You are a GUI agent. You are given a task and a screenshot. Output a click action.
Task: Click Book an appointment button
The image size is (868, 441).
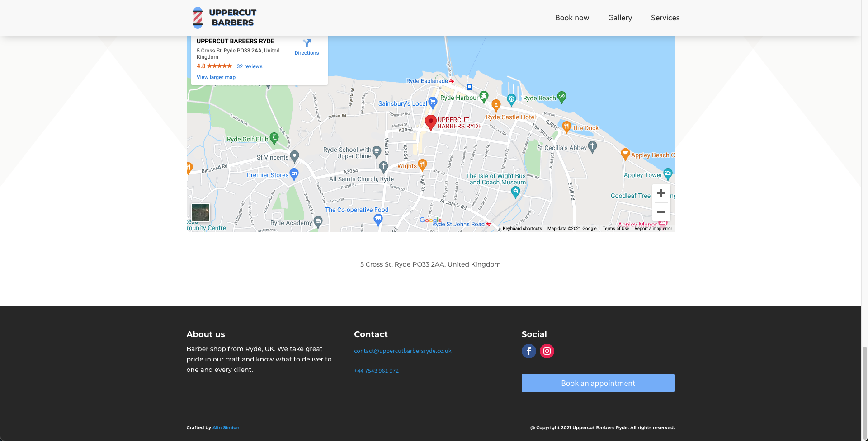pos(598,383)
